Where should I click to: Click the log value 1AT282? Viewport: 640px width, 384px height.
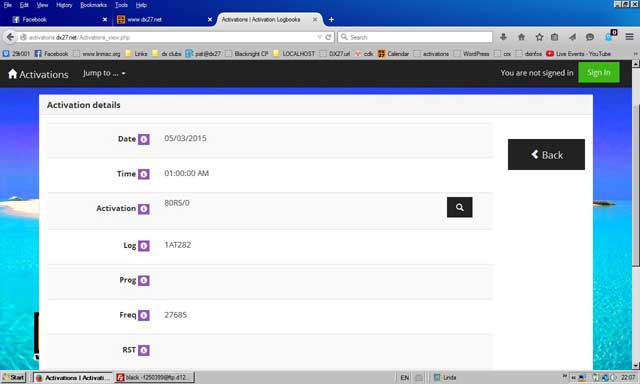tap(178, 245)
